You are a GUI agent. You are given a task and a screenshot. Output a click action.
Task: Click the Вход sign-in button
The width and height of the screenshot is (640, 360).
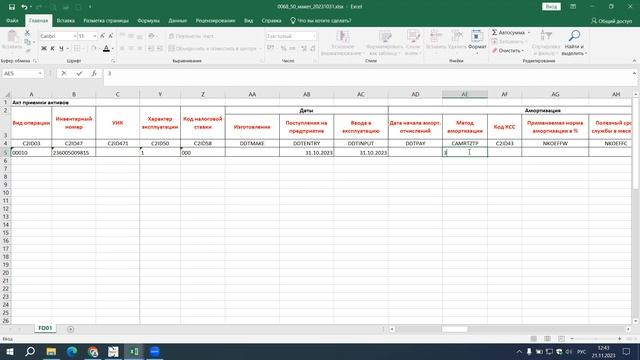coord(551,7)
